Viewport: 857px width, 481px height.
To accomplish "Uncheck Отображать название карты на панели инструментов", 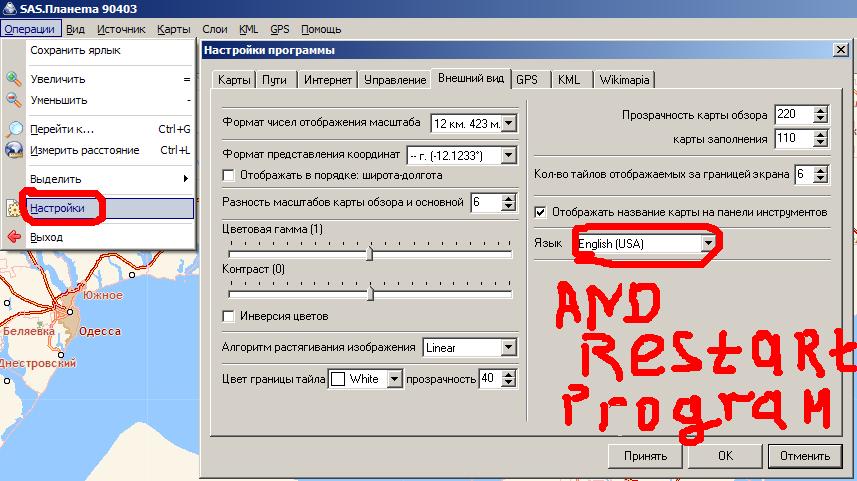I will pyautogui.click(x=541, y=212).
